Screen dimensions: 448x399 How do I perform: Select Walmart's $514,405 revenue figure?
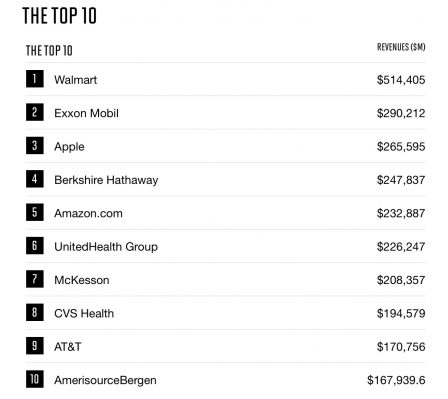click(x=401, y=80)
